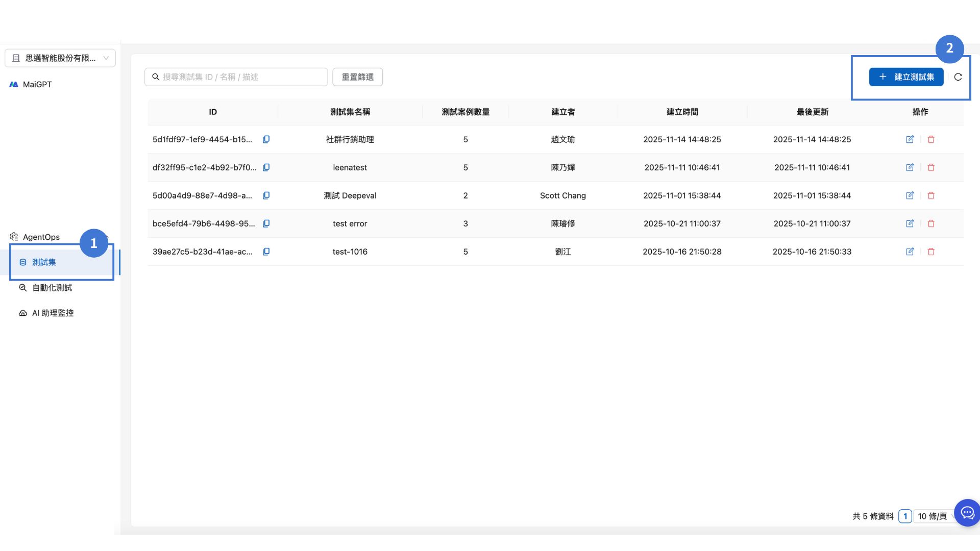Copy ID of leenatest row
This screenshot has width=980, height=551.
pyautogui.click(x=266, y=167)
